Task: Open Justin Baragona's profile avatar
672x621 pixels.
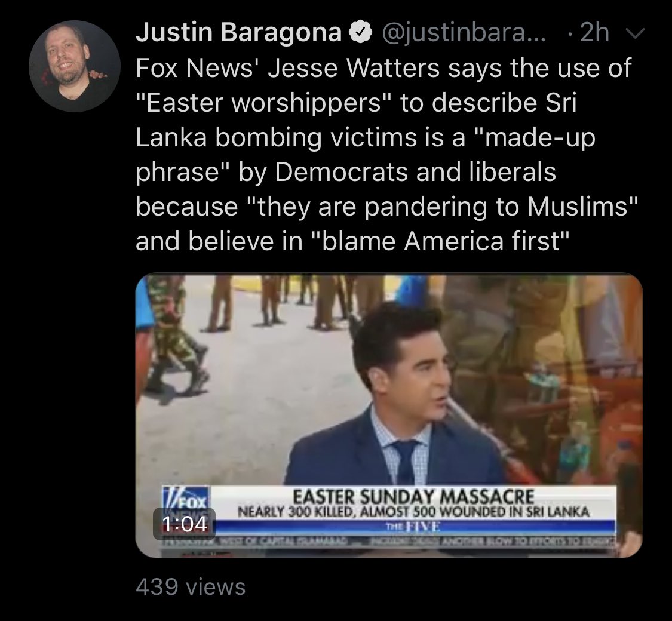Action: click(75, 66)
